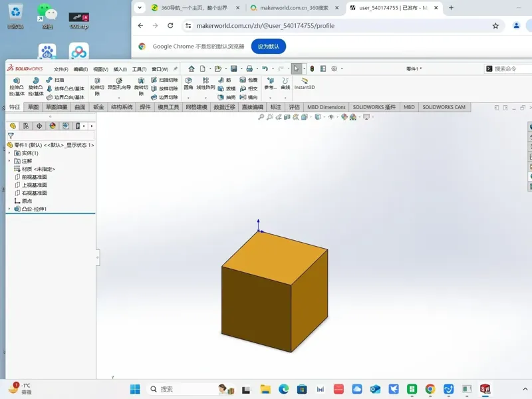Select the 拉伸凸台/基体 extrude boss tool

coord(17,87)
